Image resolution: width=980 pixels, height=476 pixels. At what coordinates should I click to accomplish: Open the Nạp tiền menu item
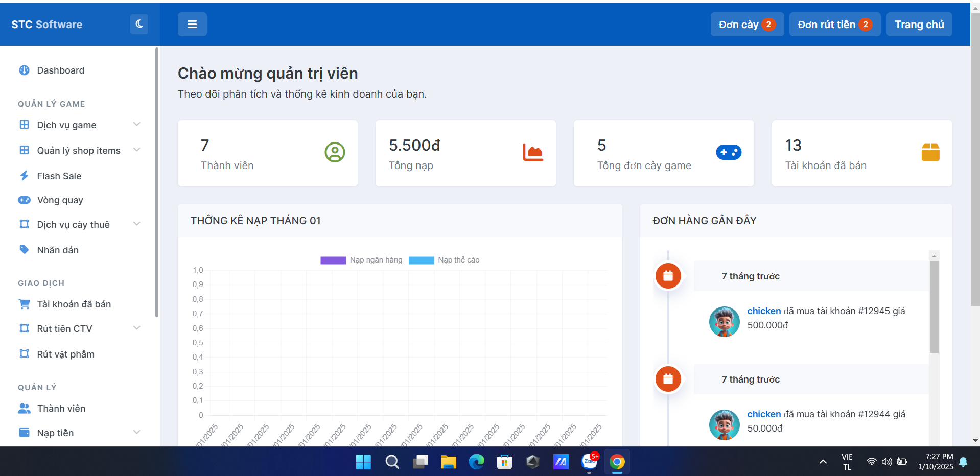tap(55, 433)
